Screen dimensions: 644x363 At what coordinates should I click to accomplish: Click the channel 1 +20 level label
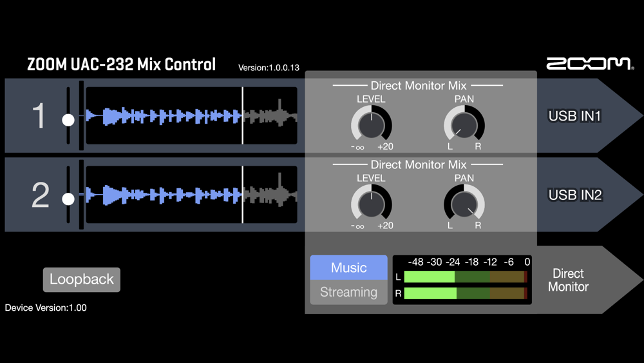[x=385, y=146]
